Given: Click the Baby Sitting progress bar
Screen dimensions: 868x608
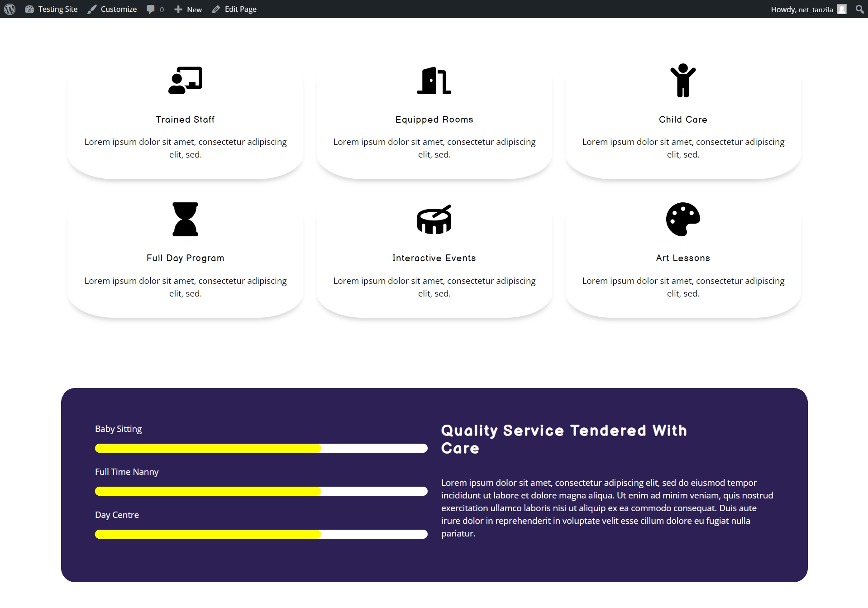Looking at the screenshot, I should (261, 448).
